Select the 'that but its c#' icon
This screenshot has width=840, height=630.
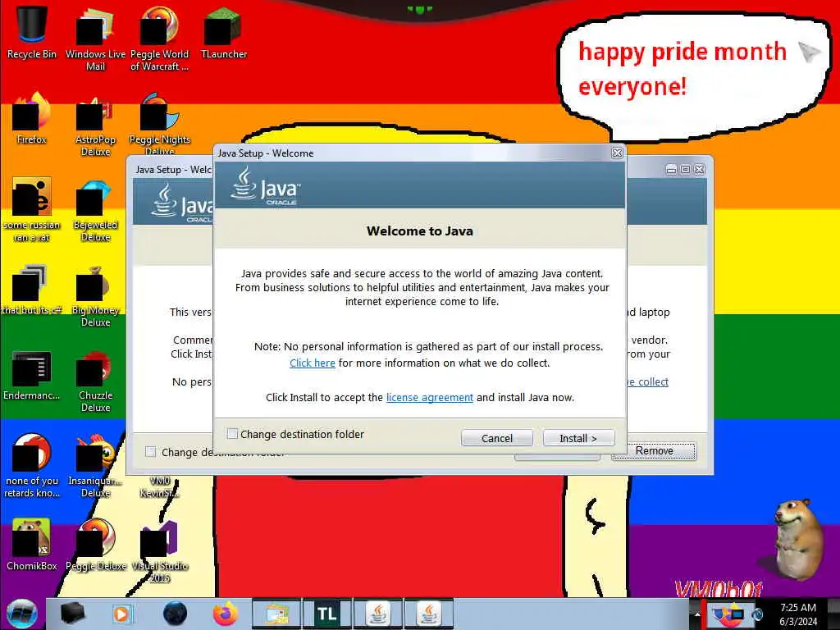[x=32, y=290]
